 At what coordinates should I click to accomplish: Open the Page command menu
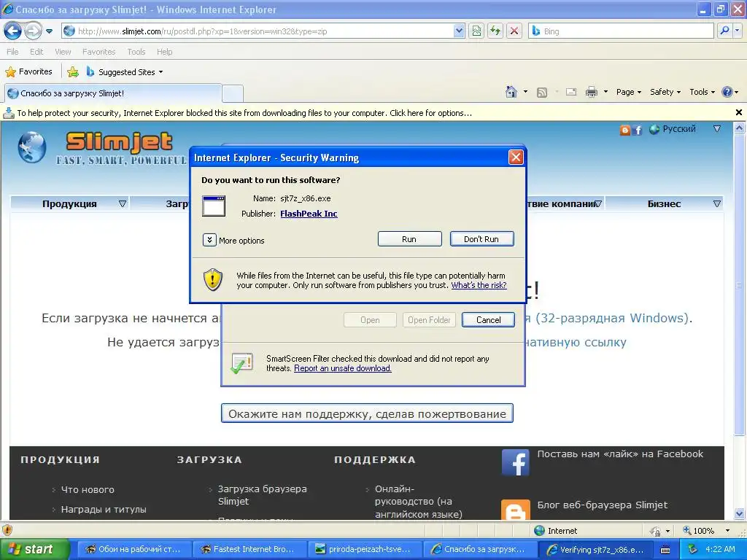628,93
